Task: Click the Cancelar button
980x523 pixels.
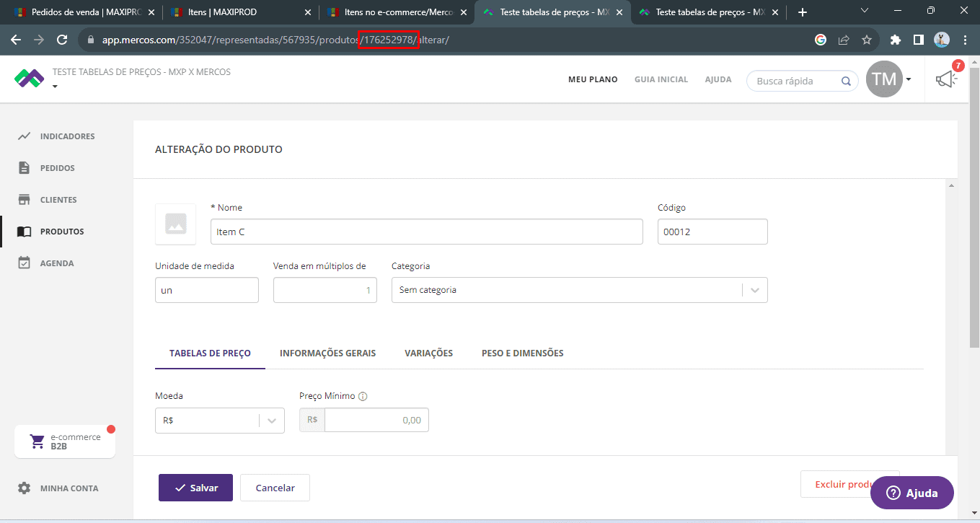Action: coord(275,488)
